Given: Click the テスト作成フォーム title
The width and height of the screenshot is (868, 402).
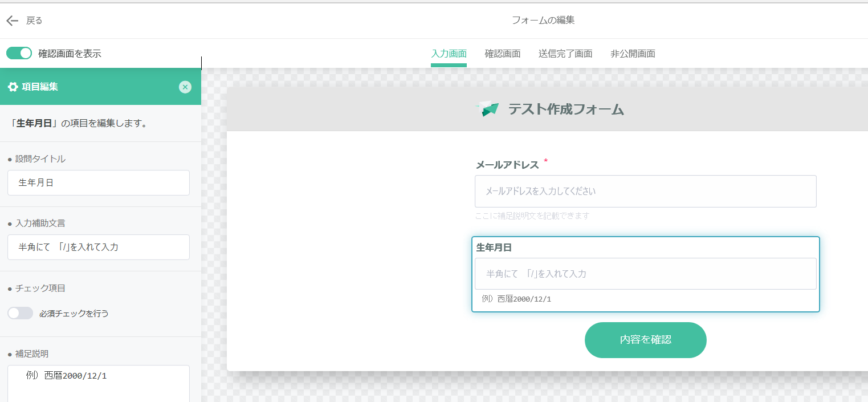Looking at the screenshot, I should click(x=565, y=109).
